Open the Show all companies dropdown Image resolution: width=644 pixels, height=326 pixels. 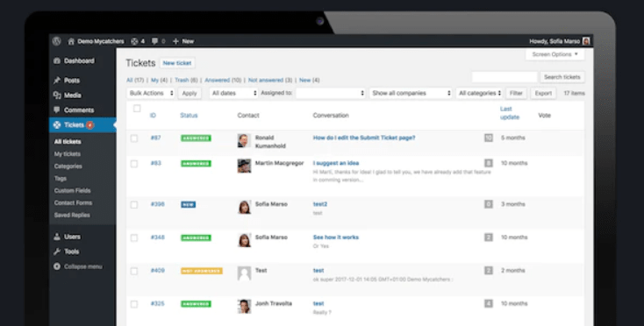coord(411,93)
